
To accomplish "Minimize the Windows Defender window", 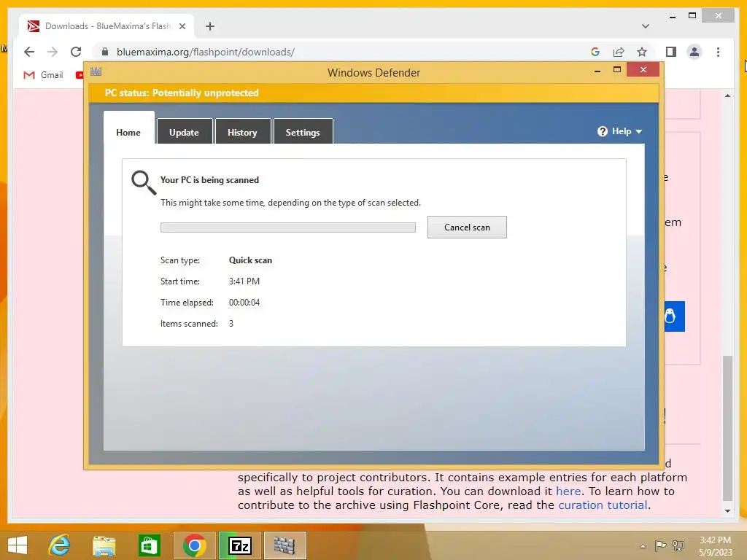I will (x=597, y=71).
